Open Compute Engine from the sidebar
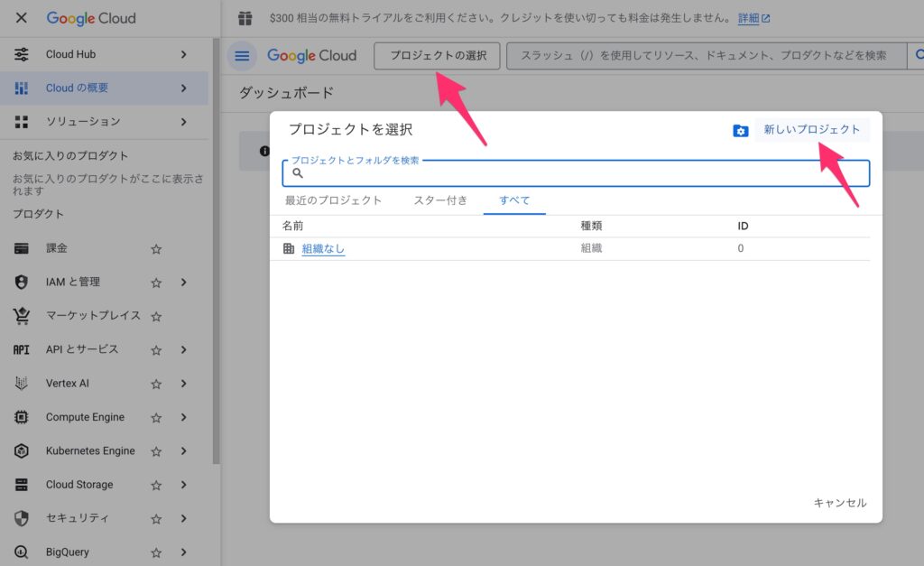This screenshot has height=566, width=924. tap(85, 417)
